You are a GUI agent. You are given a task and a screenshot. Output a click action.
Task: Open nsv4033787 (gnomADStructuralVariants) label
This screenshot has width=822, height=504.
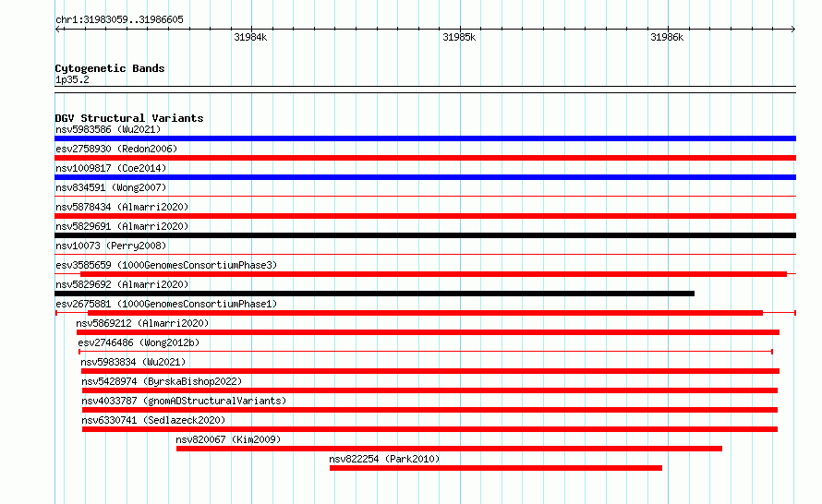coord(184,401)
